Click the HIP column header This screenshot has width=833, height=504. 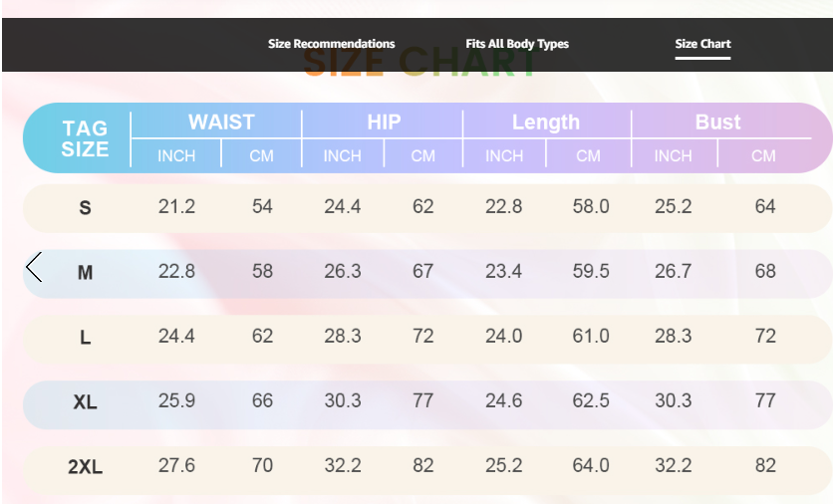pyautogui.click(x=384, y=122)
